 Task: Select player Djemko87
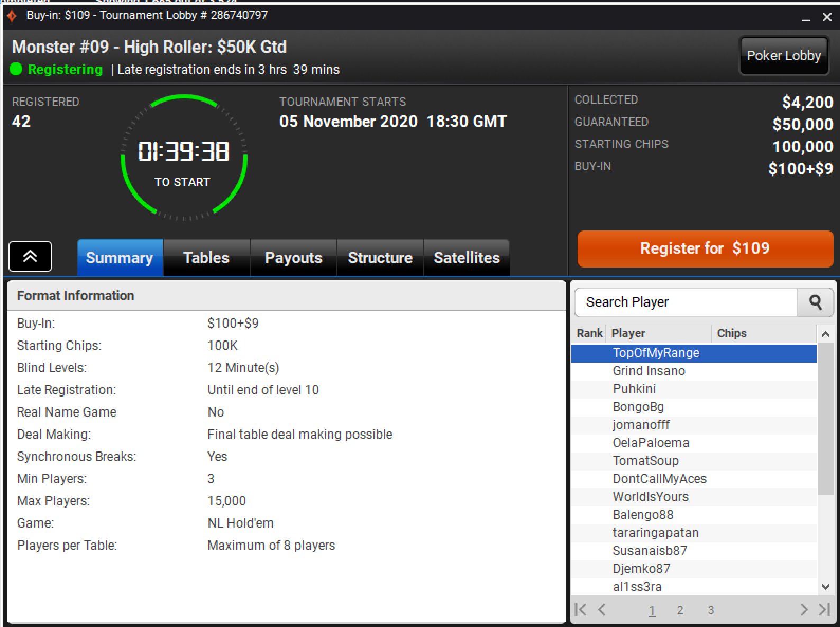[x=694, y=569]
